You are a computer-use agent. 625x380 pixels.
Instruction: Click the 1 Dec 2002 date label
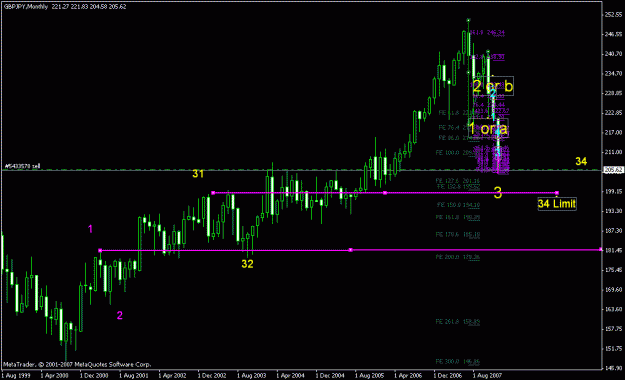click(x=212, y=376)
